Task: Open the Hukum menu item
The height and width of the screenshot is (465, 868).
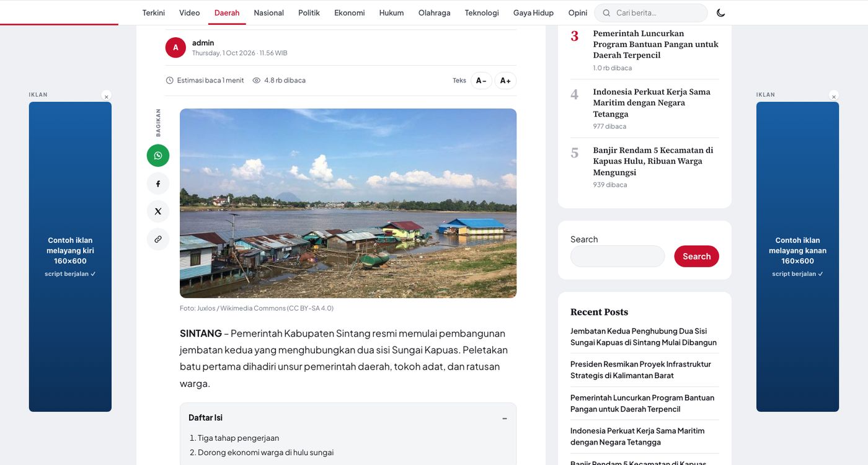Action: (x=391, y=13)
